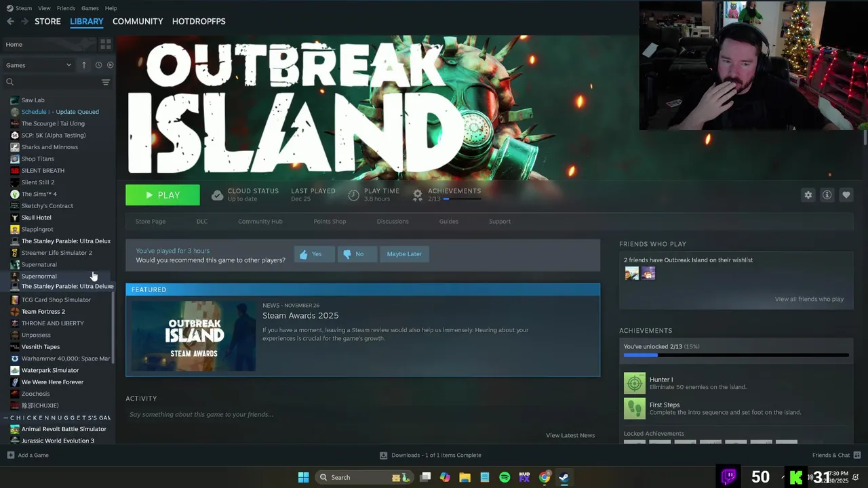Click the play time clock icon
The width and height of the screenshot is (868, 488).
[x=353, y=195]
